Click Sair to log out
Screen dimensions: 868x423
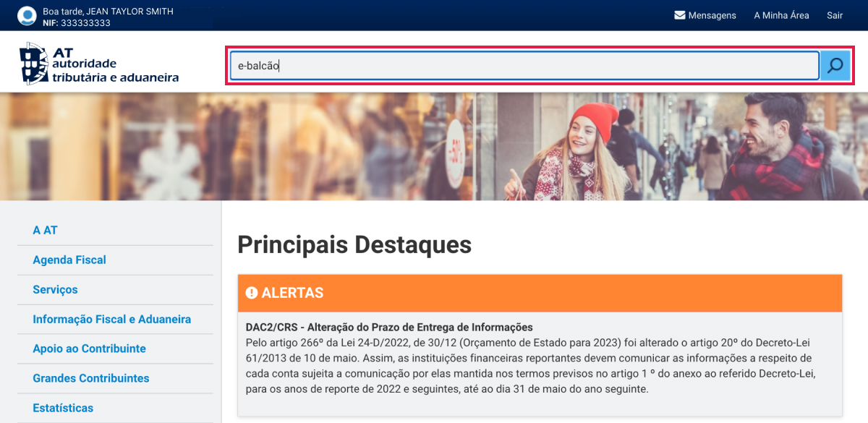coord(835,15)
